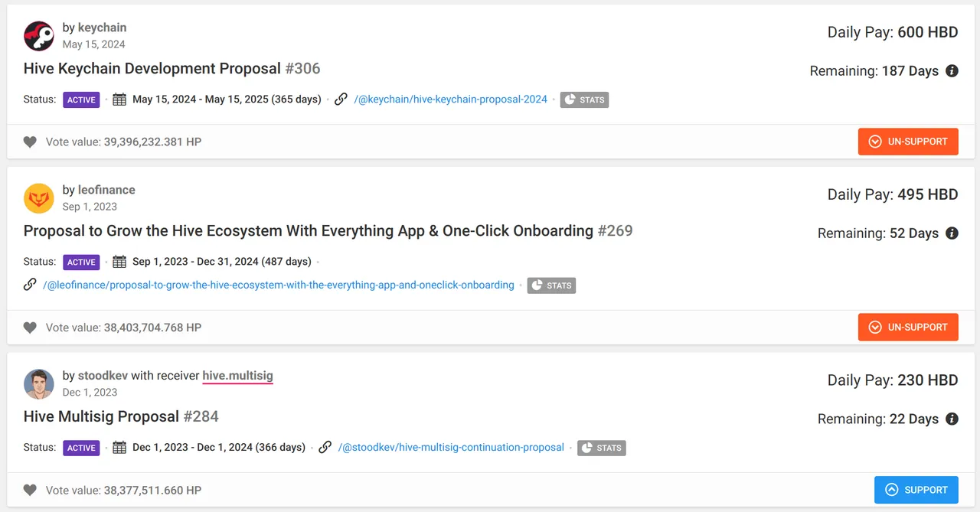Open receiver hive.multisig account link
Image resolution: width=980 pixels, height=512 pixels.
click(x=237, y=376)
